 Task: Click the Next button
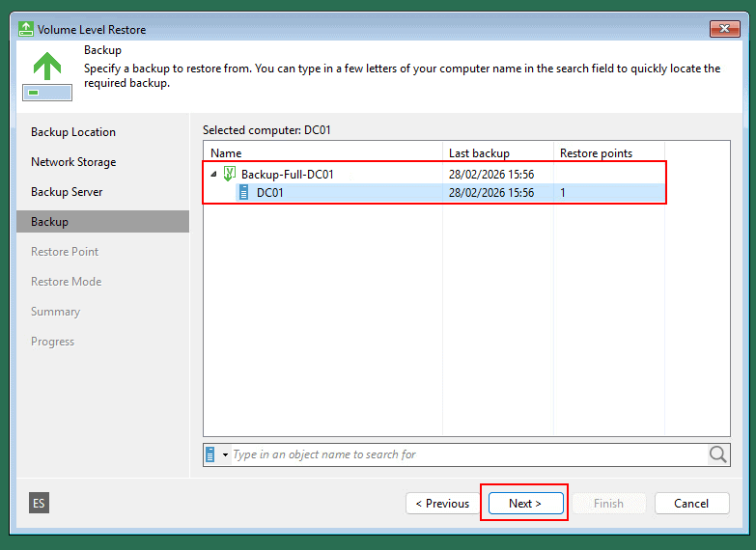click(x=524, y=503)
